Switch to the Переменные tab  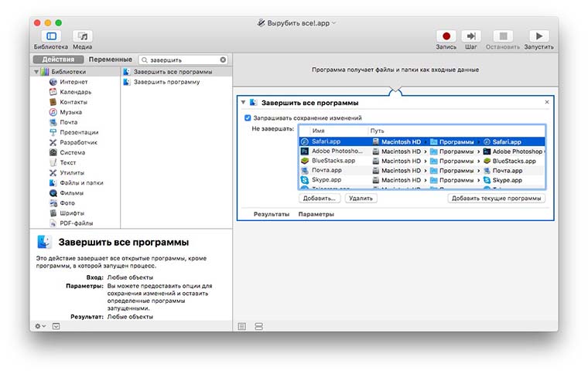[110, 59]
